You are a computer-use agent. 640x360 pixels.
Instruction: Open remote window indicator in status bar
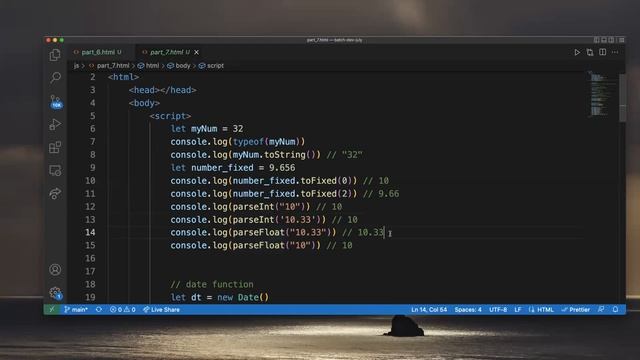tap(51, 309)
